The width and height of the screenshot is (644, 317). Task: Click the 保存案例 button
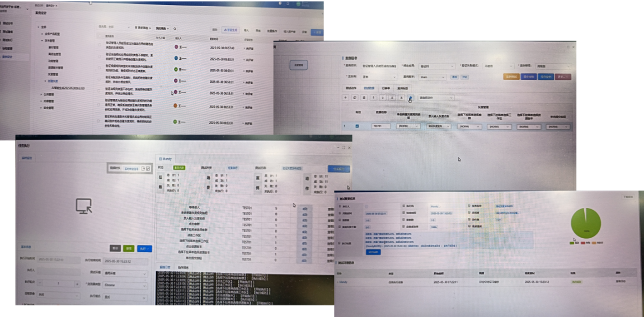pyautogui.click(x=546, y=77)
